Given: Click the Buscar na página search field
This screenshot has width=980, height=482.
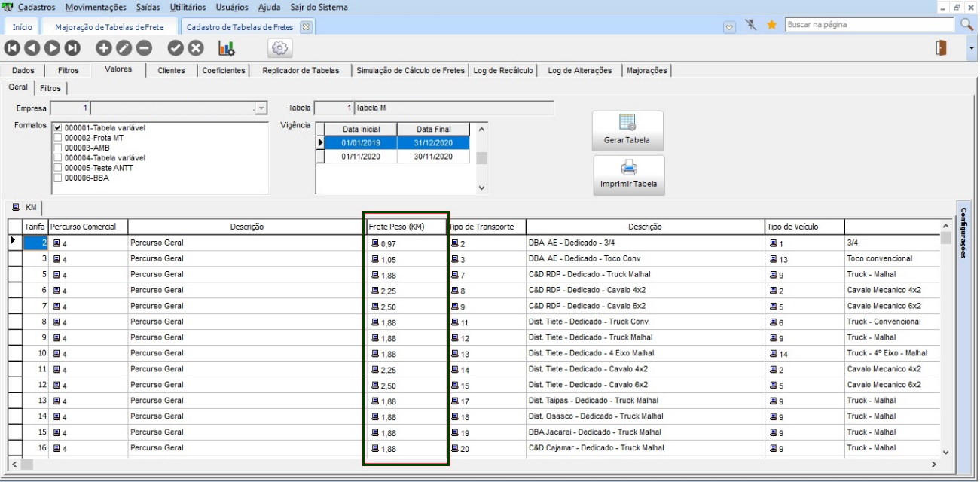Looking at the screenshot, I should [x=870, y=25].
